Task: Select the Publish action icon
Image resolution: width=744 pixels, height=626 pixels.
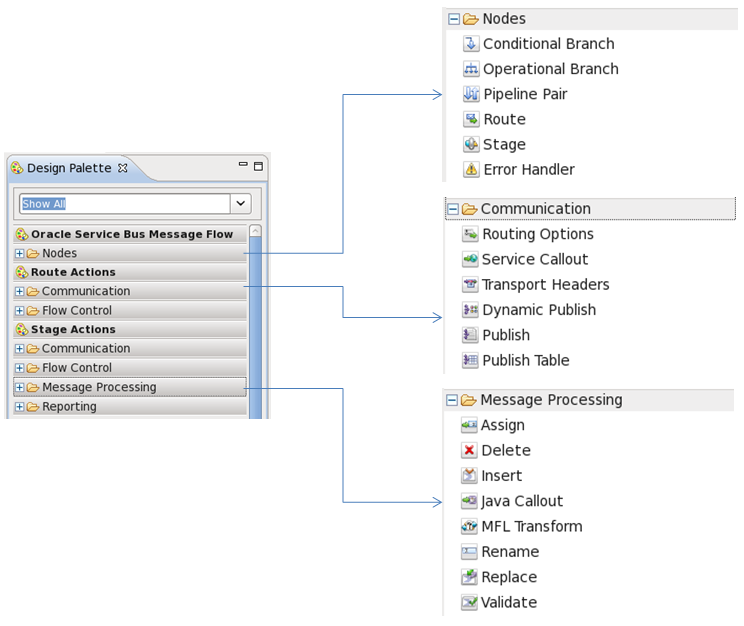Action: [470, 335]
